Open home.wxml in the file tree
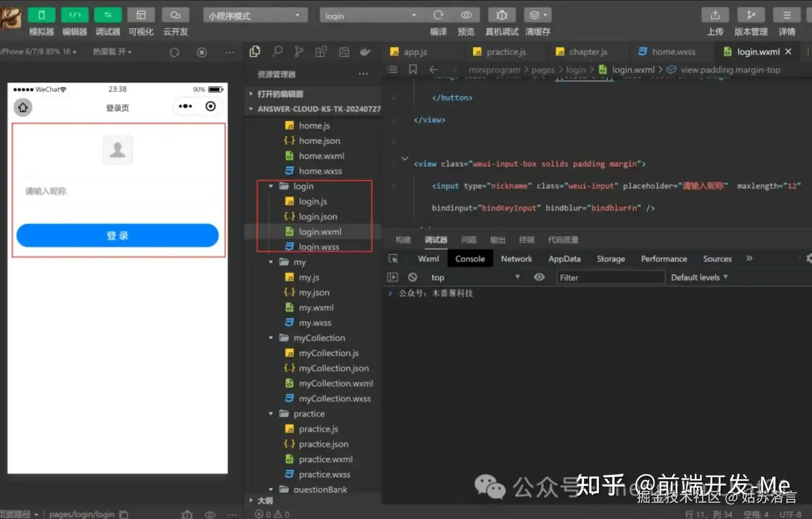812x519 pixels. pos(321,156)
